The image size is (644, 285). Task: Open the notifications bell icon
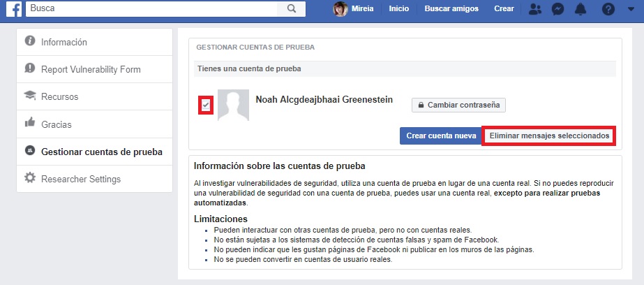(581, 9)
